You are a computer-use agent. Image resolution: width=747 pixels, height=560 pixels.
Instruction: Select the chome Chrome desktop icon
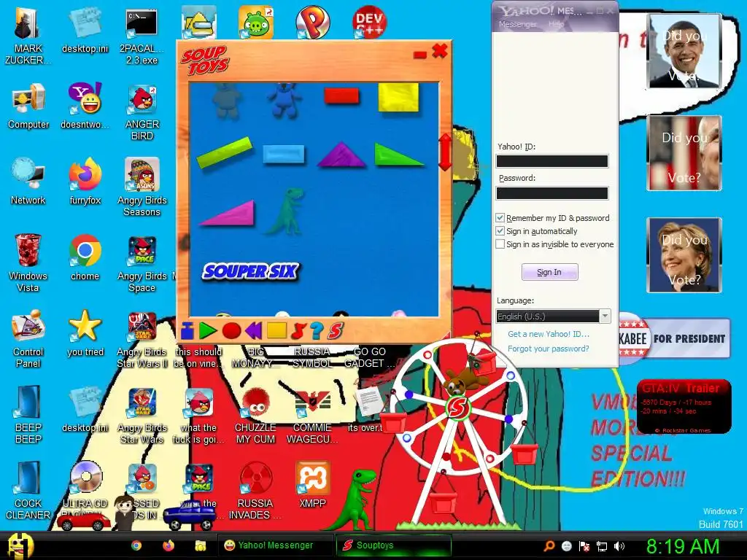85,257
